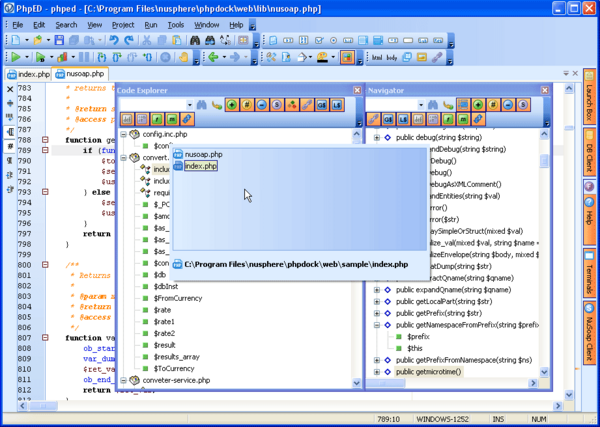The width and height of the screenshot is (600, 427).
Task: Click the profiler bar chart icon
Action: (x=62, y=57)
